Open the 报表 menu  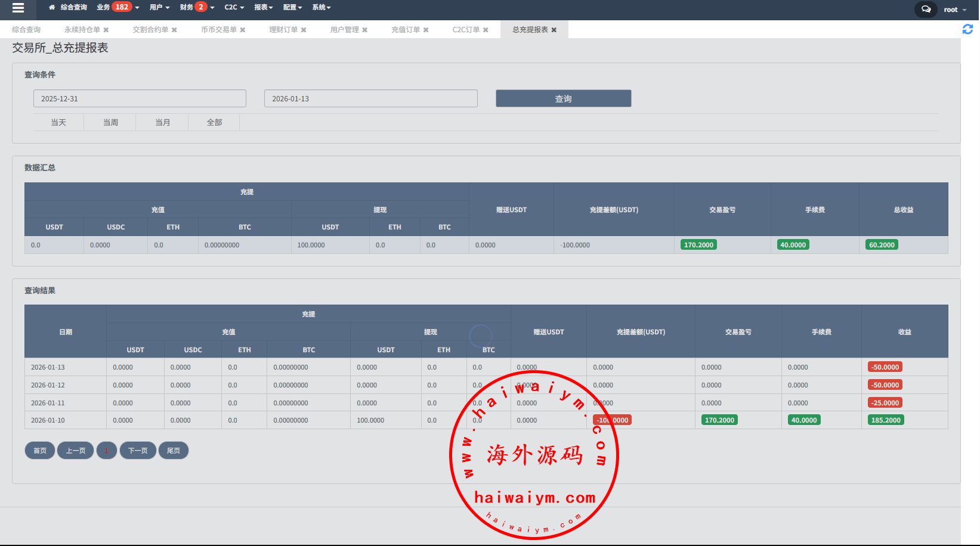tap(263, 7)
